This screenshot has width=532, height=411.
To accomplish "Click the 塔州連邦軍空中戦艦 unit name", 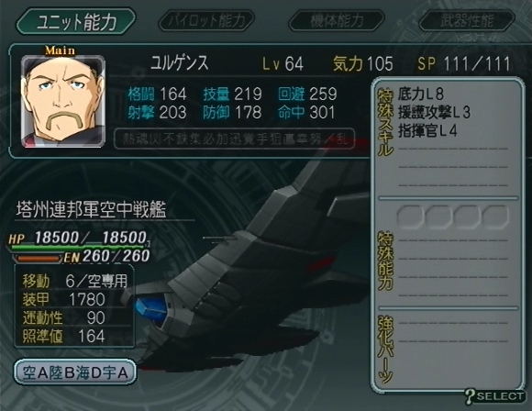I will click(x=92, y=210).
